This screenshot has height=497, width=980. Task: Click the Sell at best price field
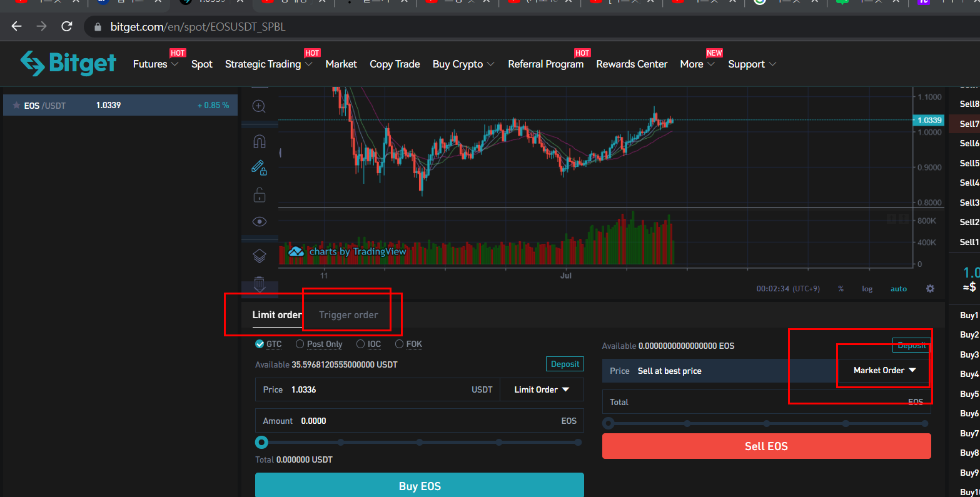tap(719, 371)
